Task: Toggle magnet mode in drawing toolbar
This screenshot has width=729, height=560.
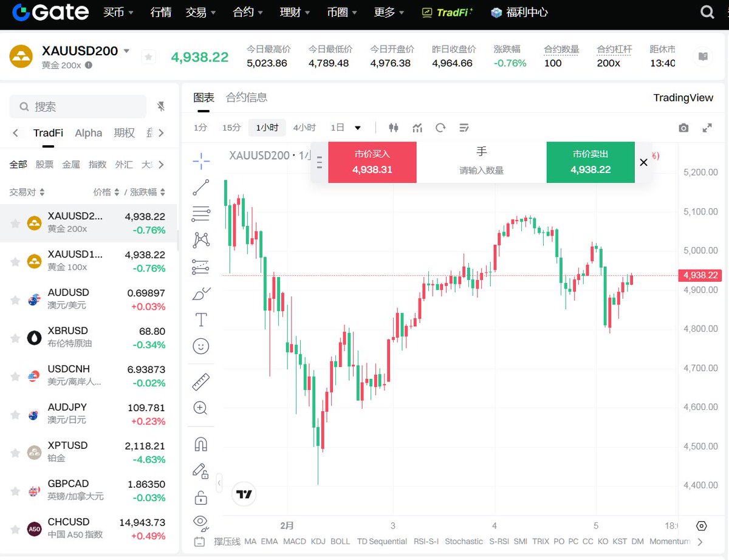Action: pyautogui.click(x=201, y=444)
